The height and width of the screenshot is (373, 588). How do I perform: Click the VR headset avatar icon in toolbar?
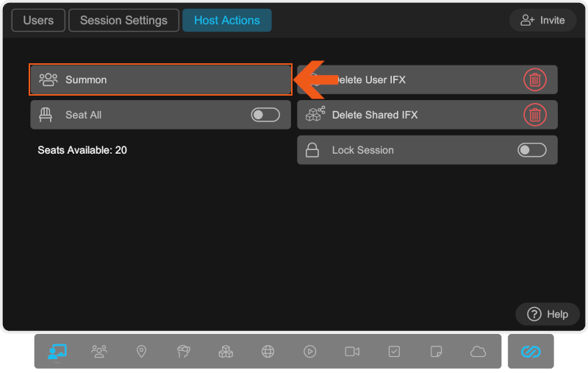(184, 352)
